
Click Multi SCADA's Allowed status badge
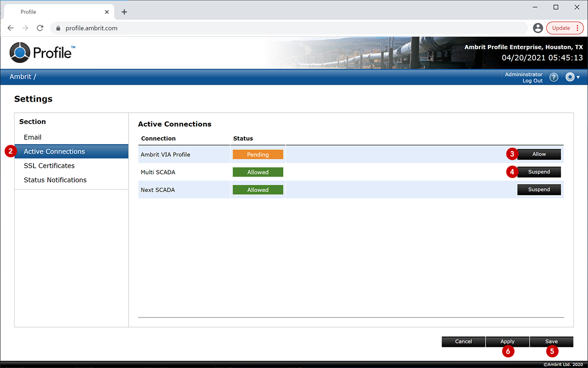(x=258, y=172)
